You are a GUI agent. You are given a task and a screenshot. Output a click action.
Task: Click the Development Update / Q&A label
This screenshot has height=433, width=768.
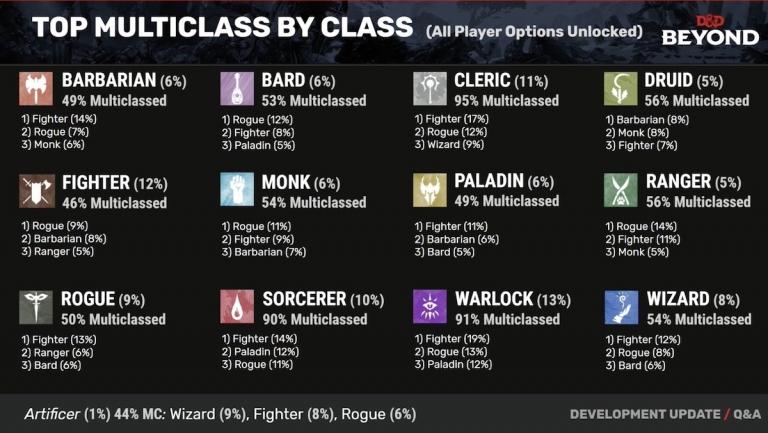coord(665,414)
